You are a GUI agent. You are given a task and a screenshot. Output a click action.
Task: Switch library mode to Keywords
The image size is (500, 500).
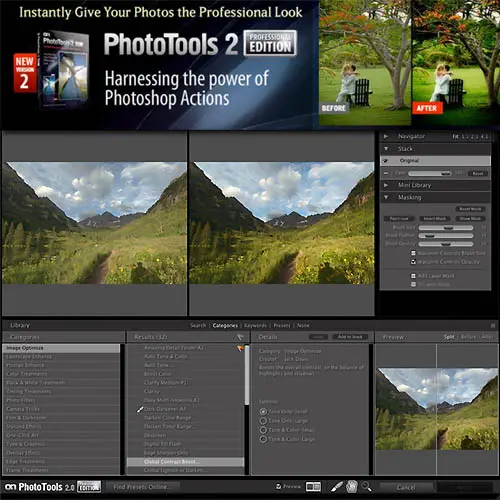click(x=255, y=325)
